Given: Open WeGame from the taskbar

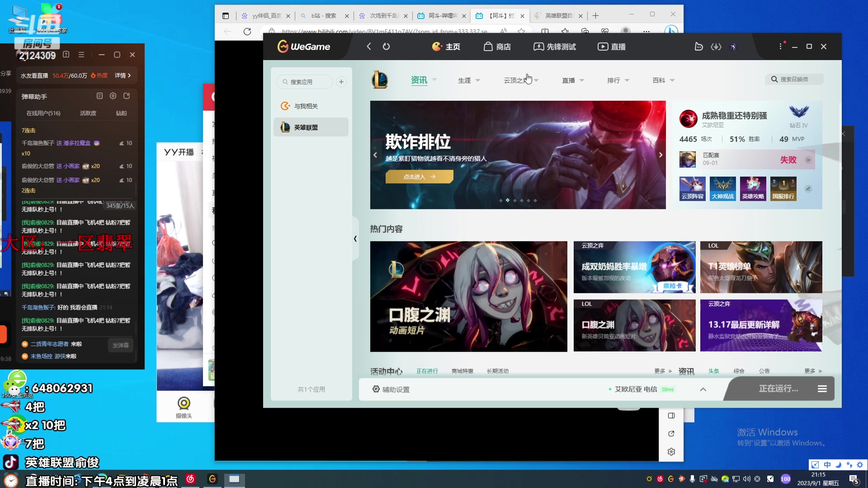Looking at the screenshot, I should [212, 479].
